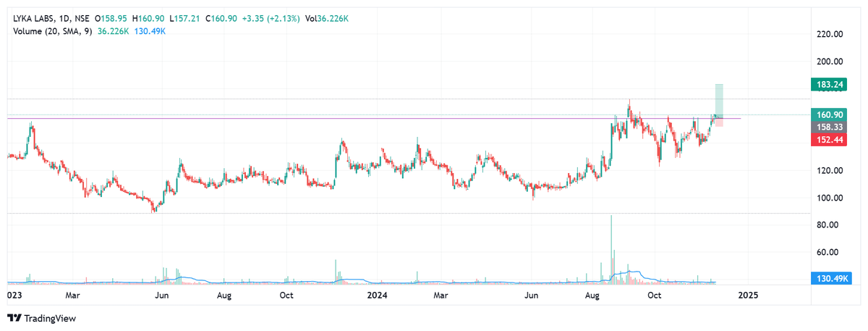Click the TradingView logo
868x331 pixels.
[x=41, y=318]
